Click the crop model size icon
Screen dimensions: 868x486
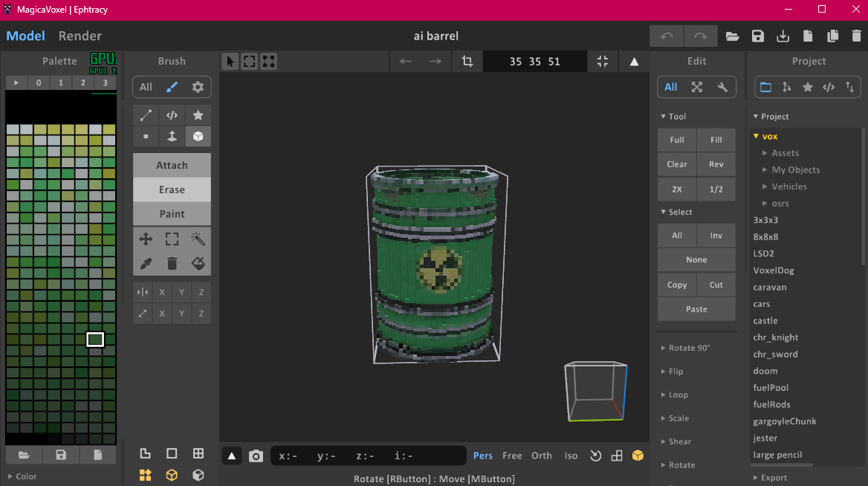click(x=467, y=62)
